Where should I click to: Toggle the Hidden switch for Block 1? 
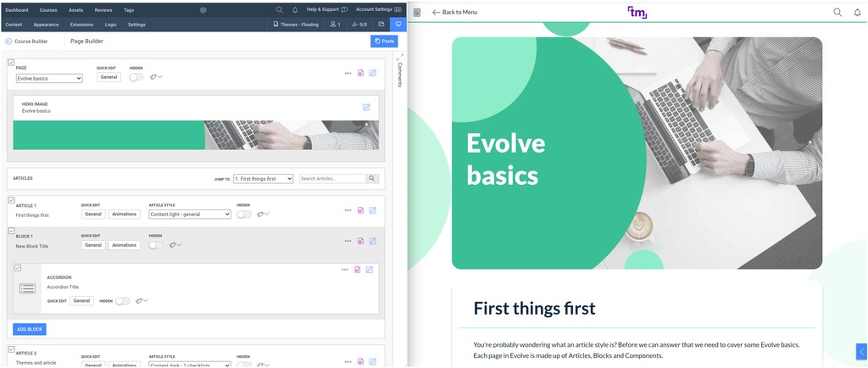click(156, 245)
